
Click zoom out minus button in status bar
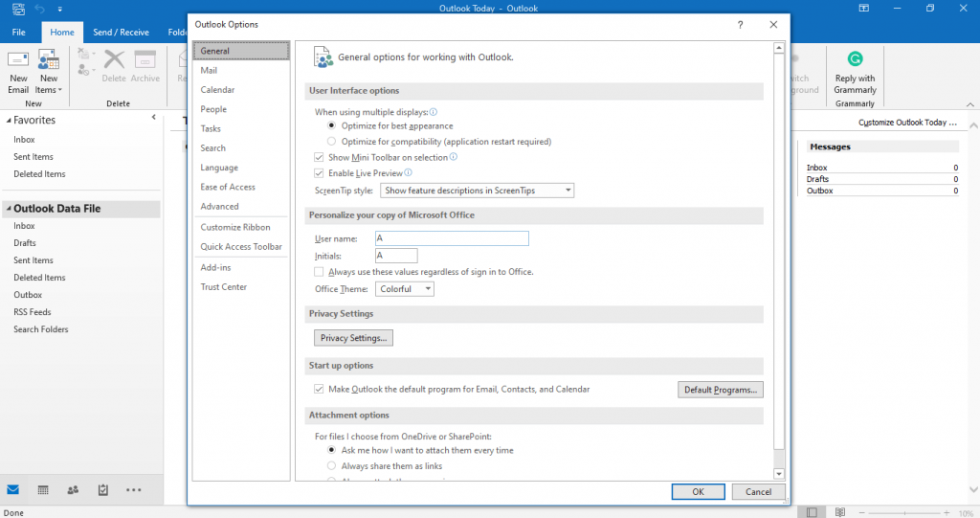pos(862,513)
